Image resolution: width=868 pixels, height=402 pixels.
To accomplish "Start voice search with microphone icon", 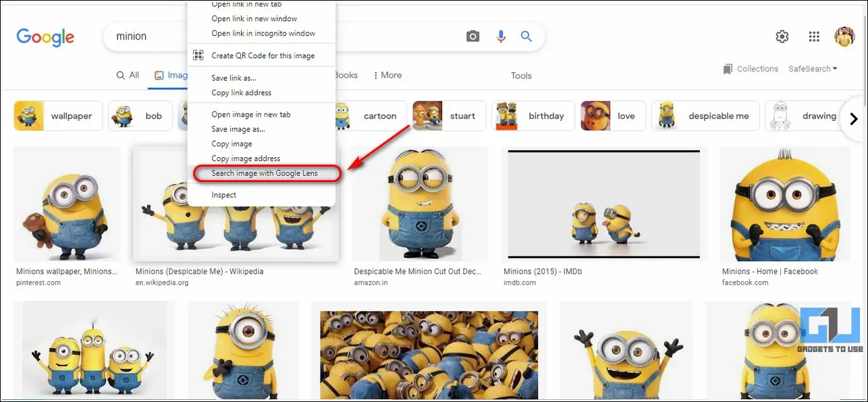I will point(501,36).
